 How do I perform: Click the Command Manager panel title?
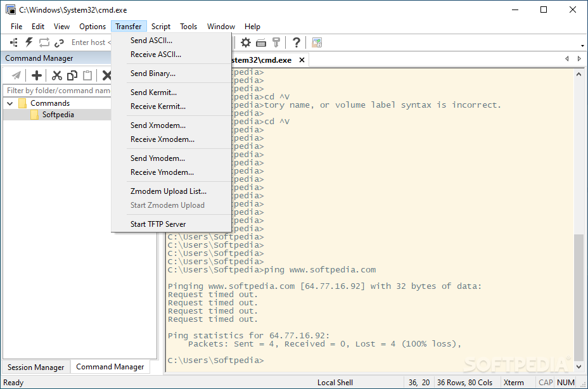pos(39,58)
